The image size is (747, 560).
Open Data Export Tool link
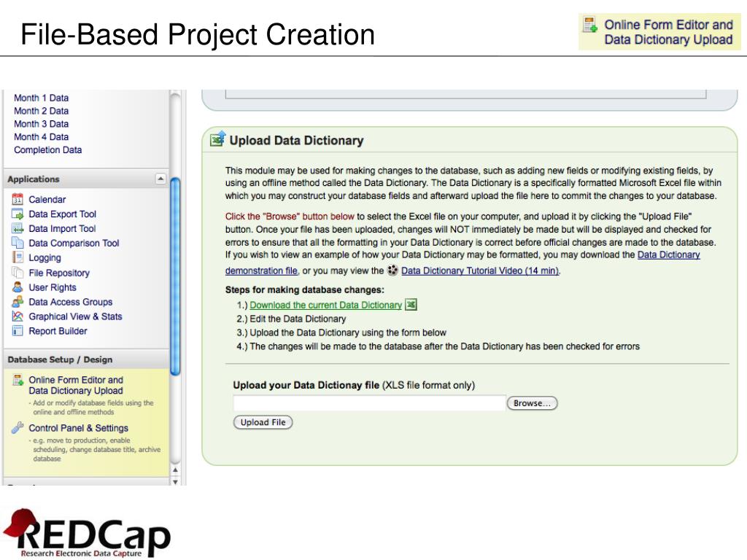[63, 214]
